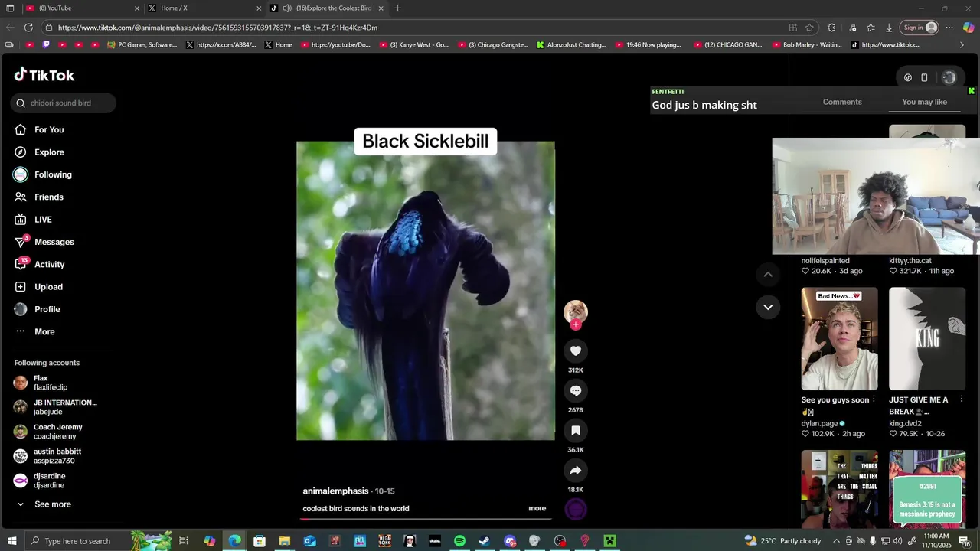
Task: Go to next video with down chevron
Action: [768, 308]
